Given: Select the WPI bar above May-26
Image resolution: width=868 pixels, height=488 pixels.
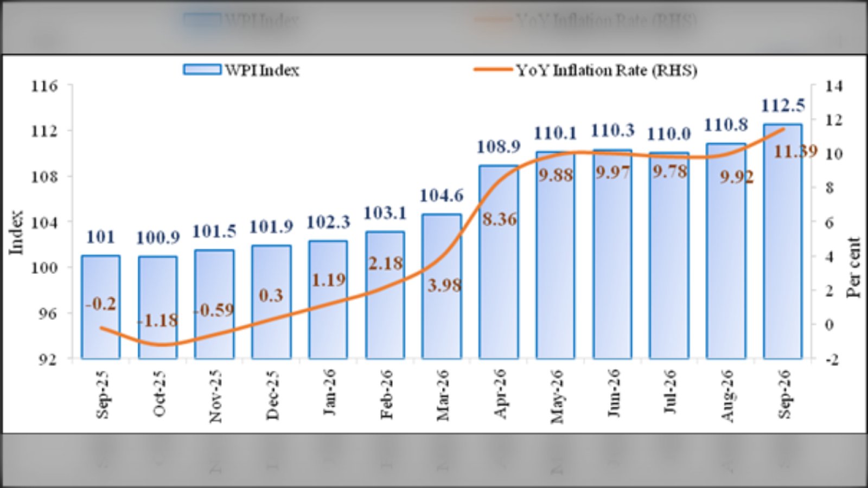Looking at the screenshot, I should point(556,255).
